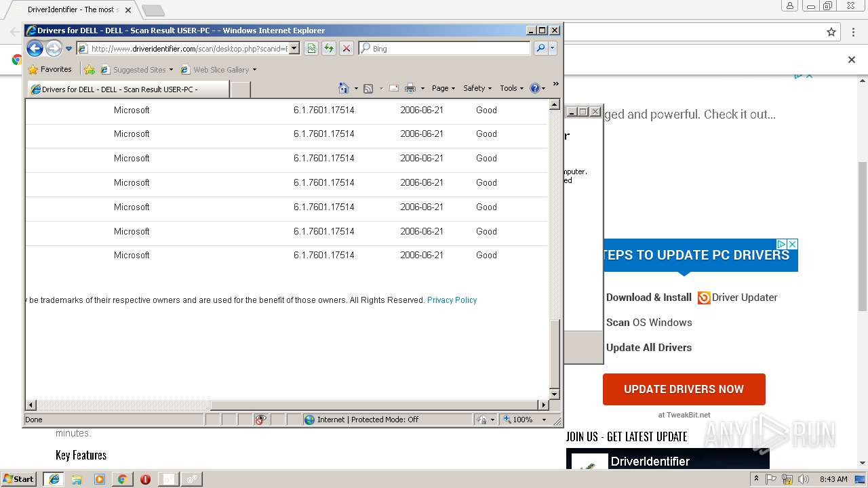Open the Favorites star button
This screenshot has height=488, width=868.
(x=50, y=69)
